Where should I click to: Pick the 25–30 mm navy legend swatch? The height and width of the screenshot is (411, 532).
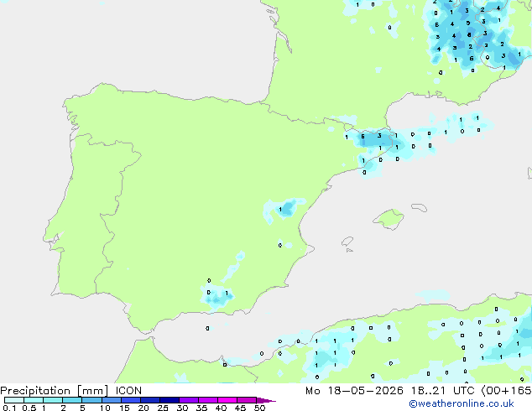170,400
